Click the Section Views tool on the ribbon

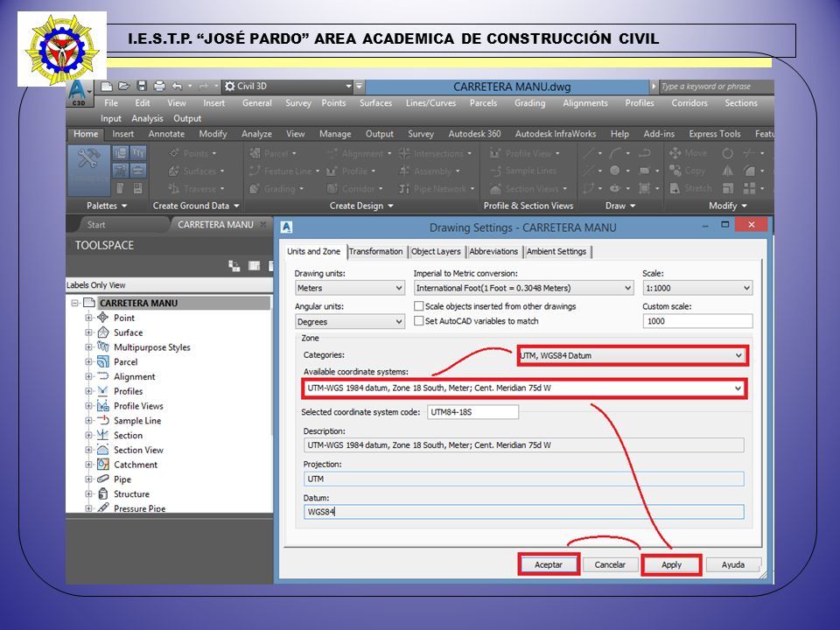pos(528,189)
